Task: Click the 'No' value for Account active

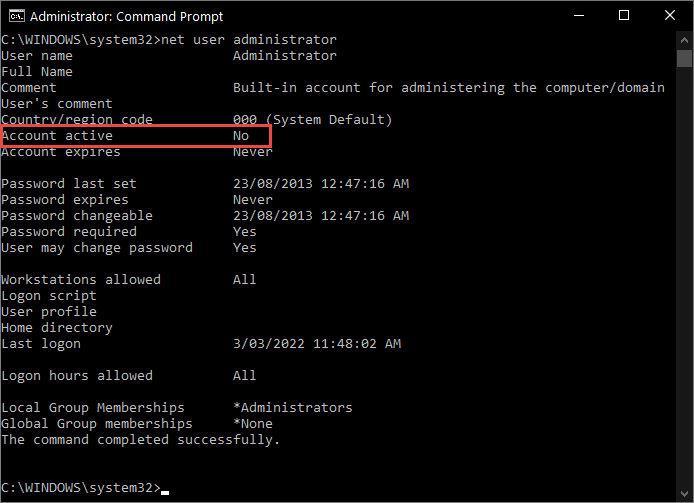Action: pos(241,136)
